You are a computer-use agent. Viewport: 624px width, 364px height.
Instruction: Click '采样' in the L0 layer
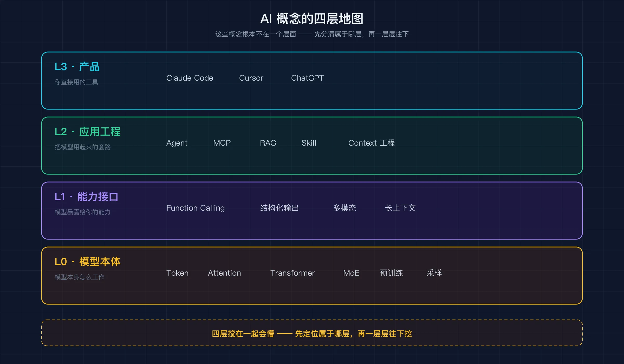click(x=434, y=273)
